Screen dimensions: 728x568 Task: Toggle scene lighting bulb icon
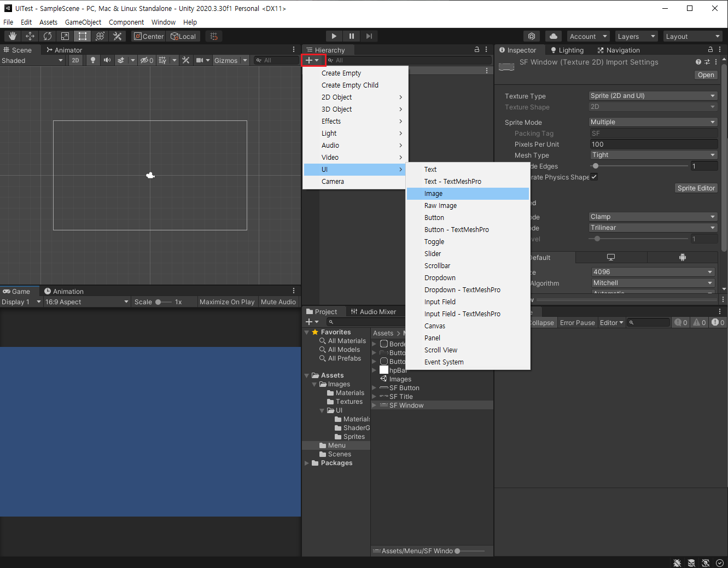93,60
